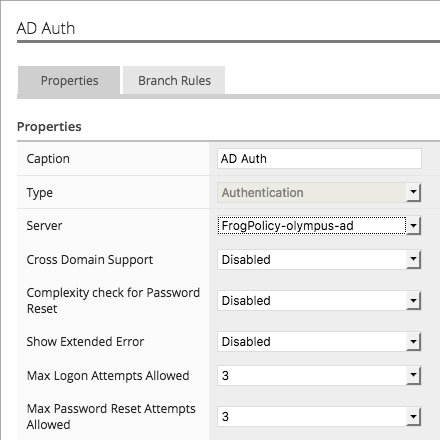Open Max Password Reset Attempts Allowed dropdown

click(x=319, y=417)
